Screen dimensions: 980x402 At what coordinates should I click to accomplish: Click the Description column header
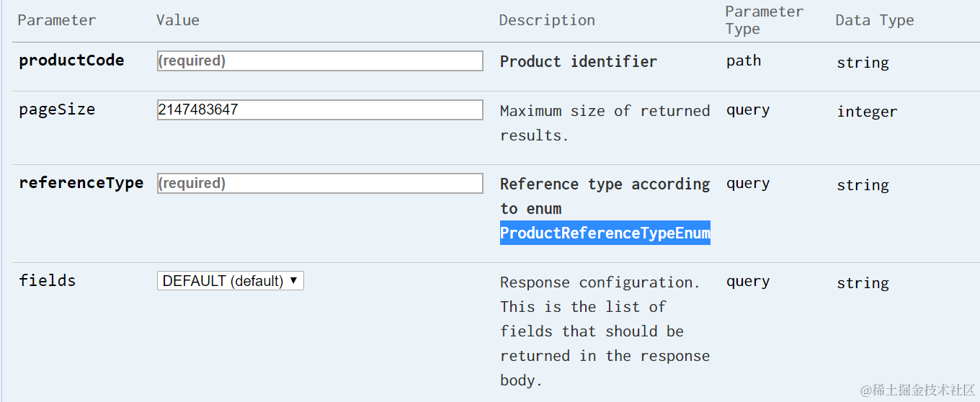click(x=547, y=20)
